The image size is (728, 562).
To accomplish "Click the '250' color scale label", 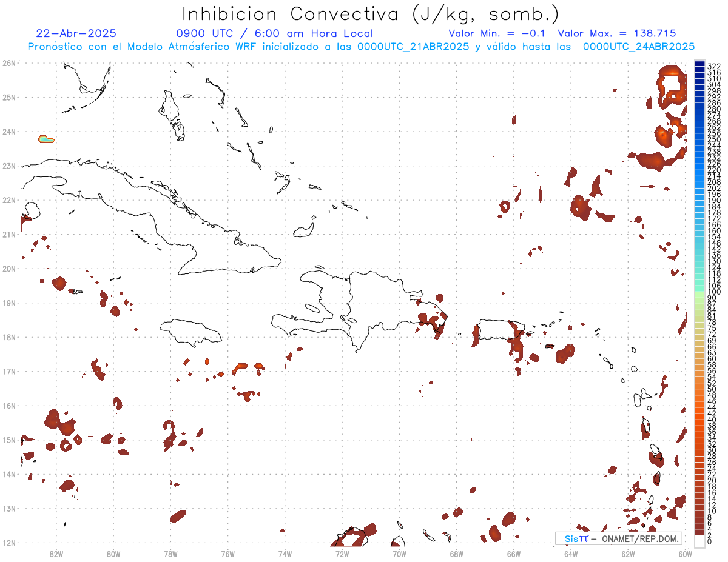I will tap(714, 139).
